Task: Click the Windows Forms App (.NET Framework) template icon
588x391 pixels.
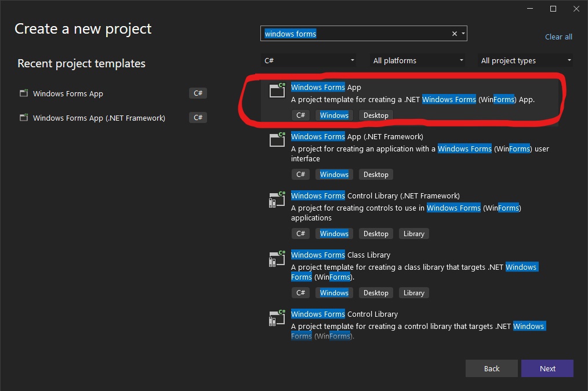Action: tap(278, 139)
